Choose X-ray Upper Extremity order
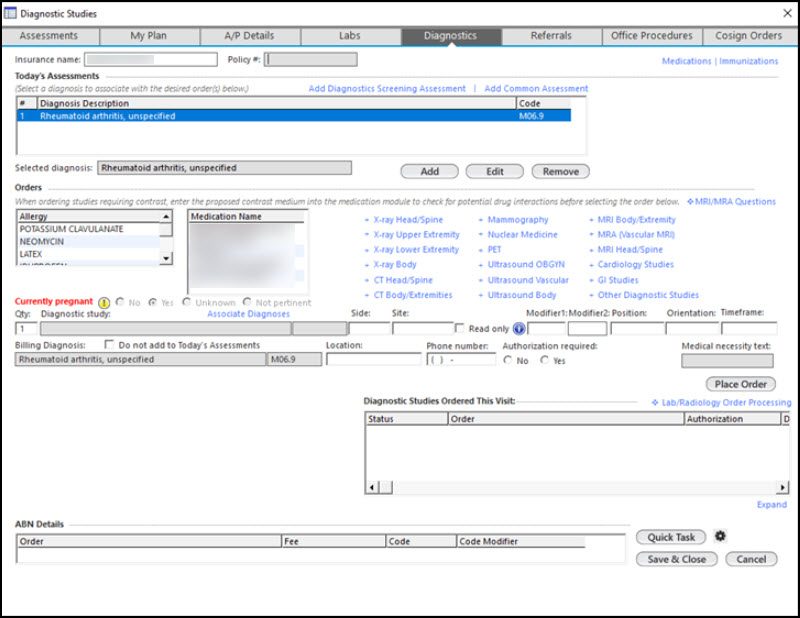This screenshot has width=800, height=618. coord(416,234)
